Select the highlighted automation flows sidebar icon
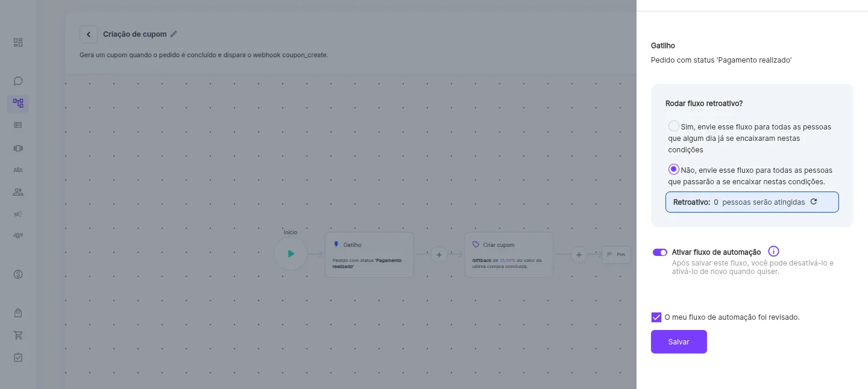 pyautogui.click(x=18, y=103)
